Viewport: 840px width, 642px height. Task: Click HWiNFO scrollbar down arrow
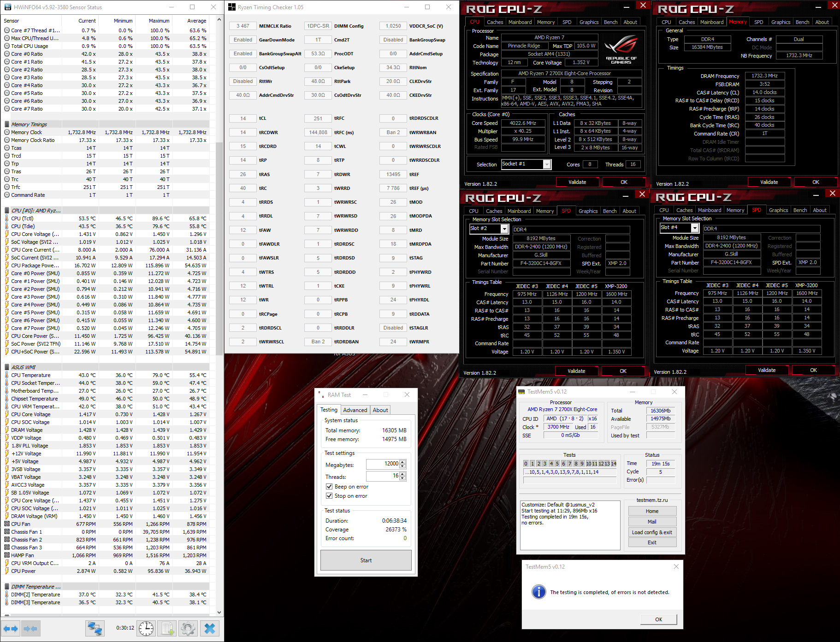coord(219,612)
